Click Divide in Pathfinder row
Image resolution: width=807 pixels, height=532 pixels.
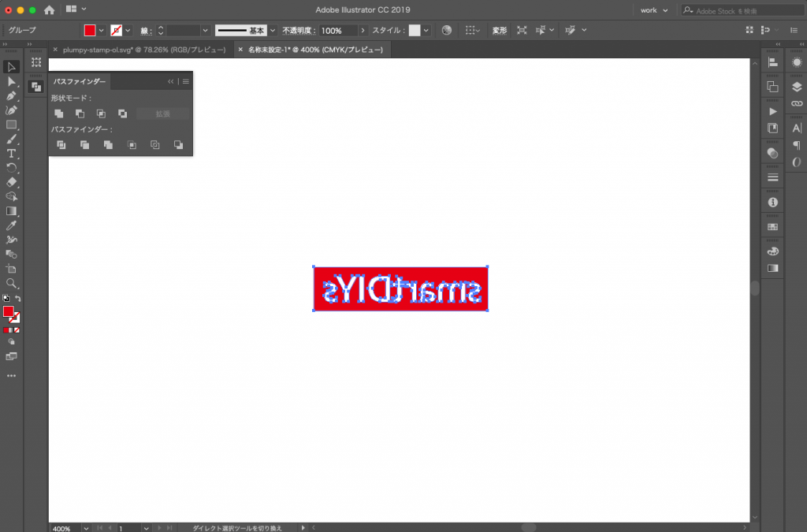tap(61, 145)
